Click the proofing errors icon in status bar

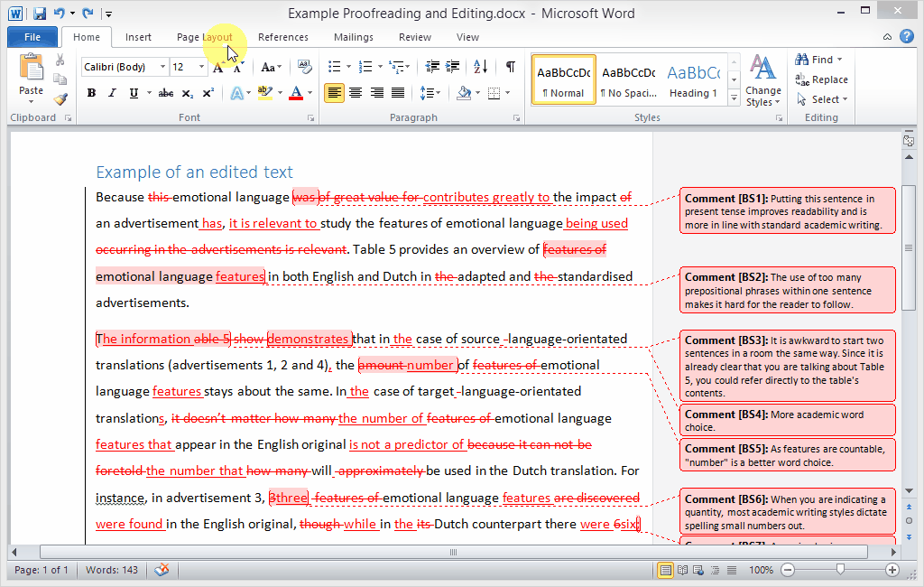coord(162,570)
